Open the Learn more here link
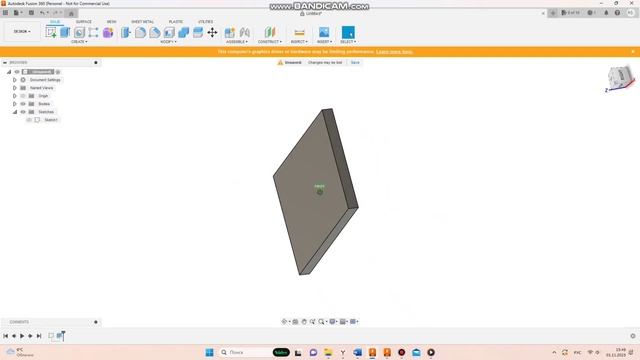Screen dimensions: 640x360 [394, 52]
